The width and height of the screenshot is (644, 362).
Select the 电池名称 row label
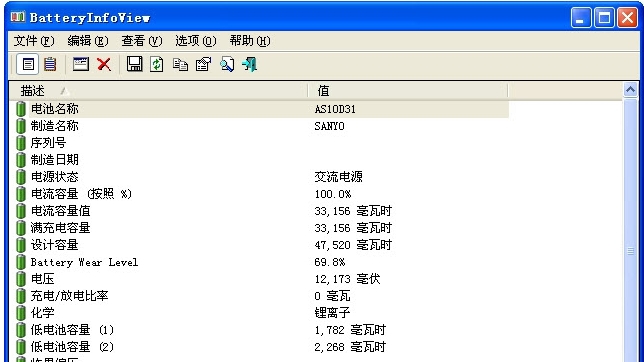55,109
